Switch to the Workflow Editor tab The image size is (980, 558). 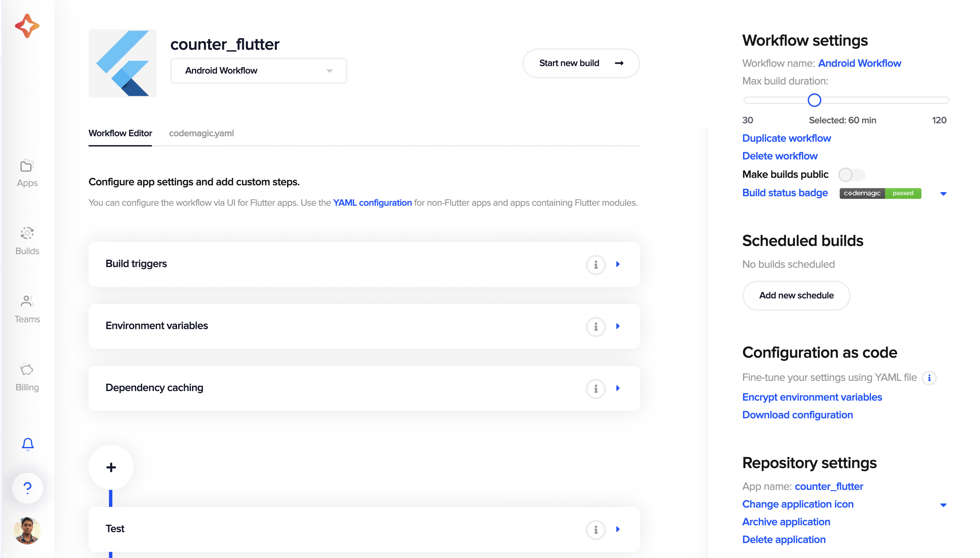point(120,134)
